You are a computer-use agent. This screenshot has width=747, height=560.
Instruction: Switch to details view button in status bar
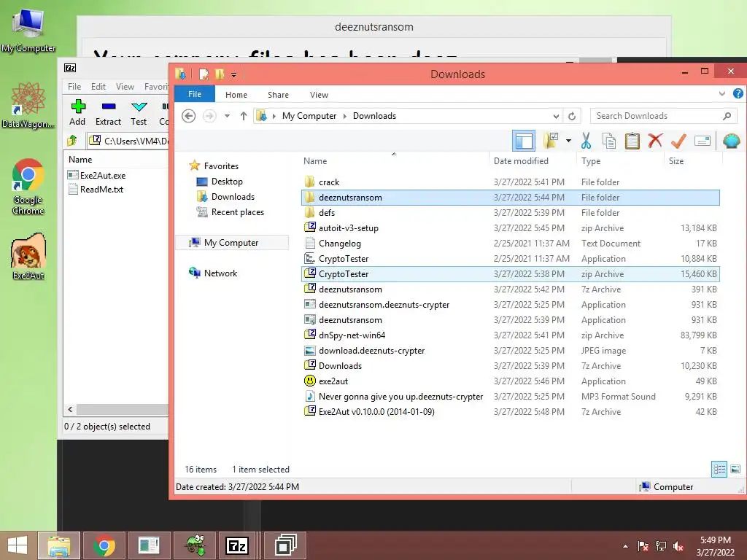pyautogui.click(x=719, y=469)
